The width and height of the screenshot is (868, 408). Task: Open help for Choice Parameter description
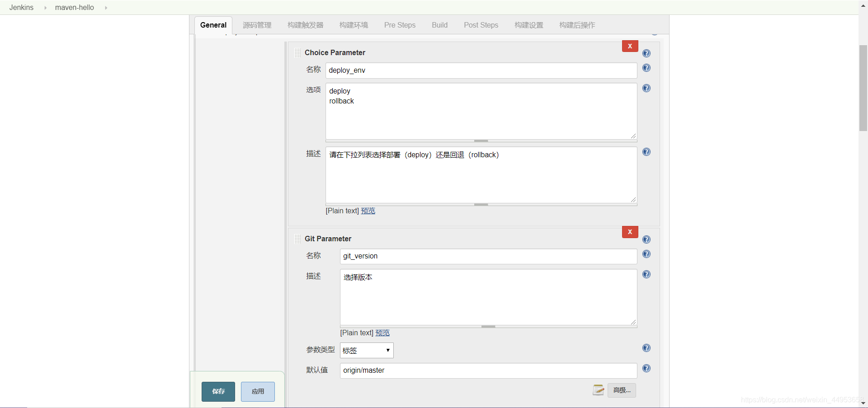click(x=646, y=152)
